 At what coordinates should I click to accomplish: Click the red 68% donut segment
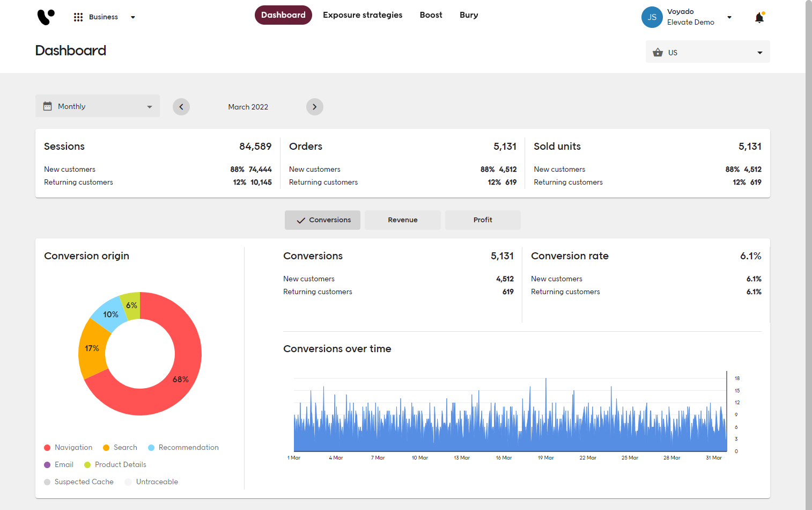point(181,379)
